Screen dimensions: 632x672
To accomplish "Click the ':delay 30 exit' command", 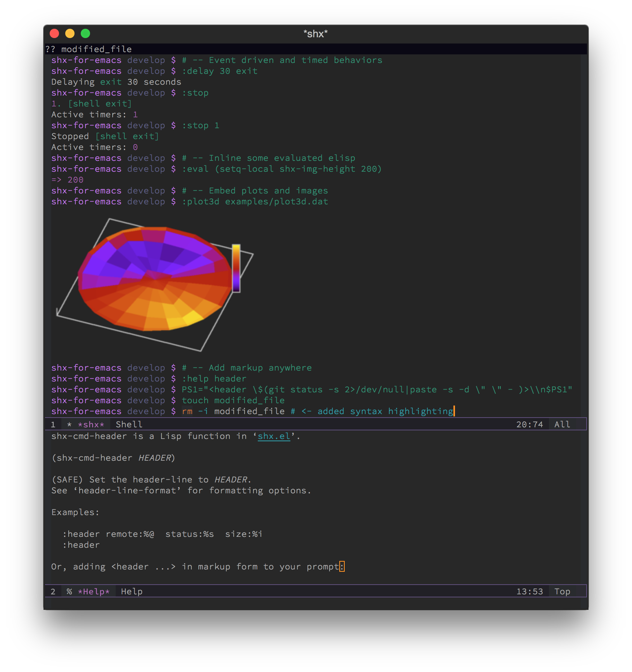I will point(220,71).
